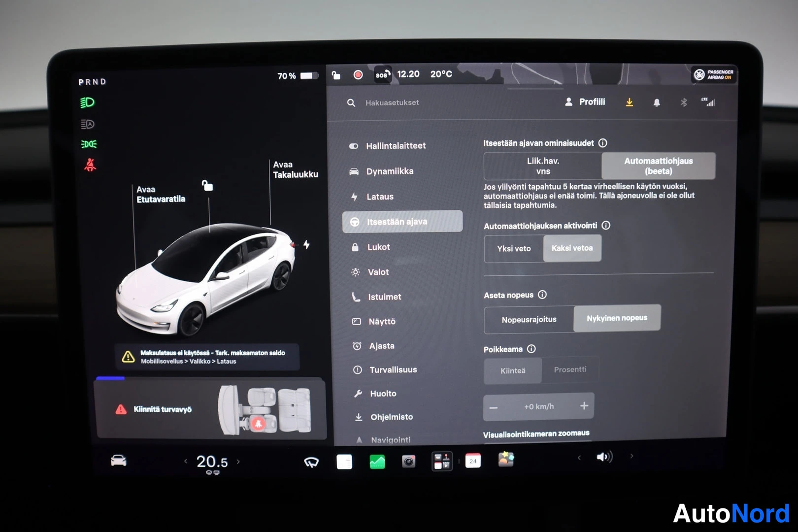Increase speed offset with plus button
Screen dimensions: 798x532
584,406
